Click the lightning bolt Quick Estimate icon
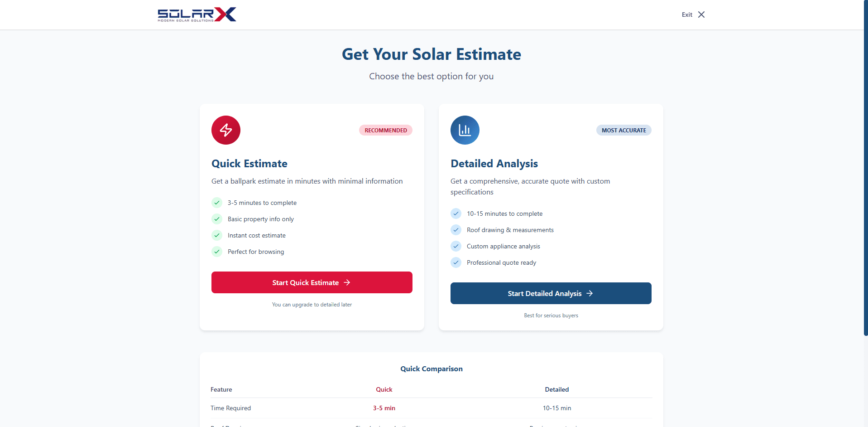868x427 pixels. [225, 130]
